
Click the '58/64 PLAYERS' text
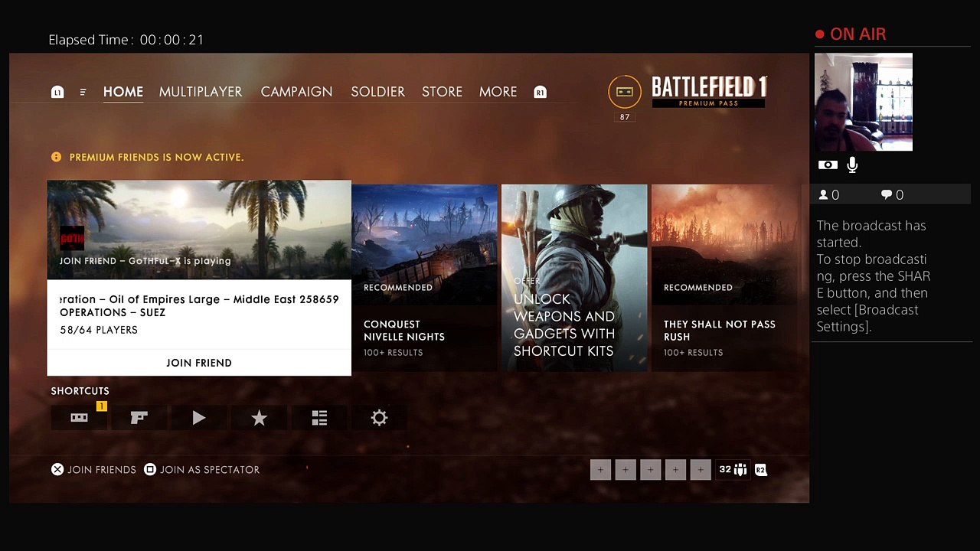point(99,330)
